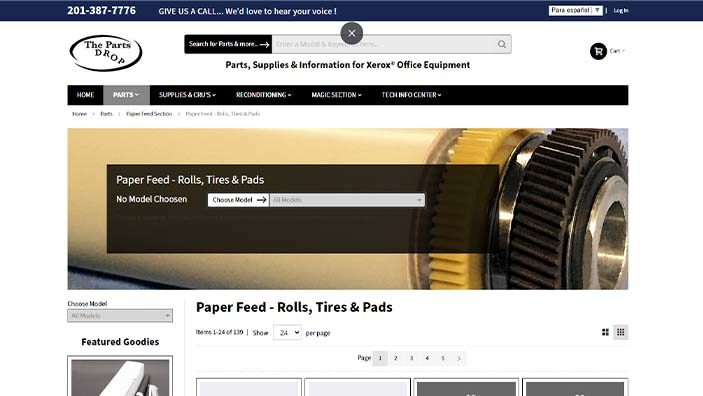Click the Home breadcrumb link
Viewport: 703px width, 396px height.
(79, 114)
